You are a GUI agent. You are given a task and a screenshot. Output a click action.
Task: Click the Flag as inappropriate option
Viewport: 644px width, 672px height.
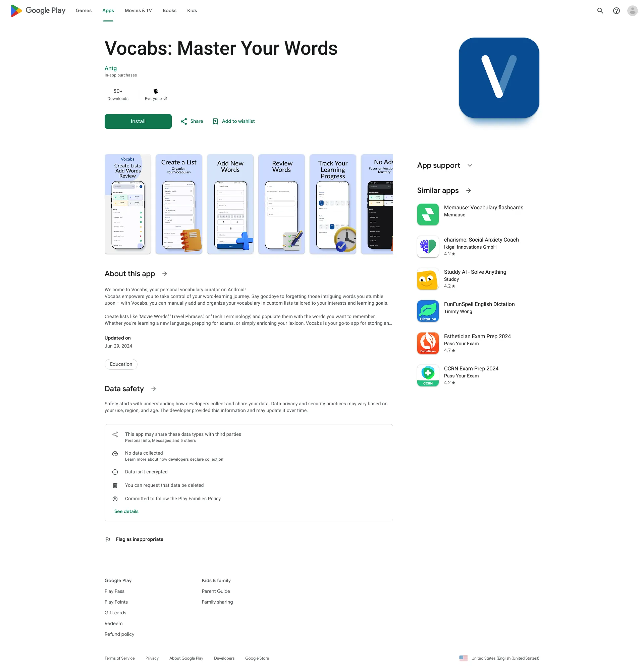point(140,538)
